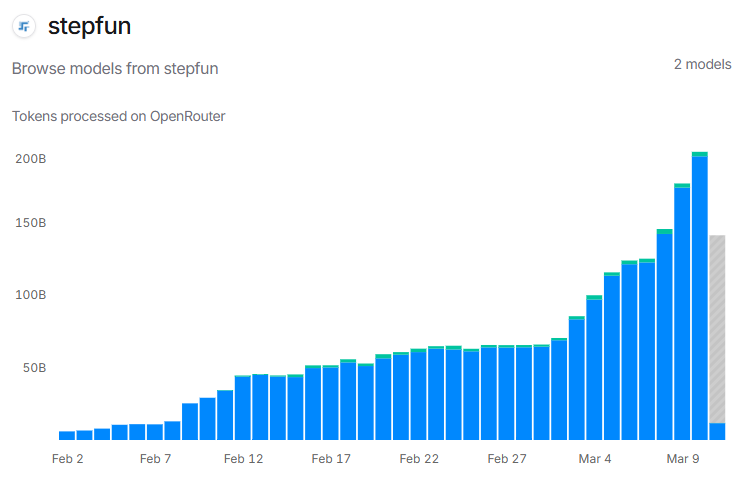755x483 pixels.
Task: Click the '50B' y-axis label
Action: pos(34,368)
